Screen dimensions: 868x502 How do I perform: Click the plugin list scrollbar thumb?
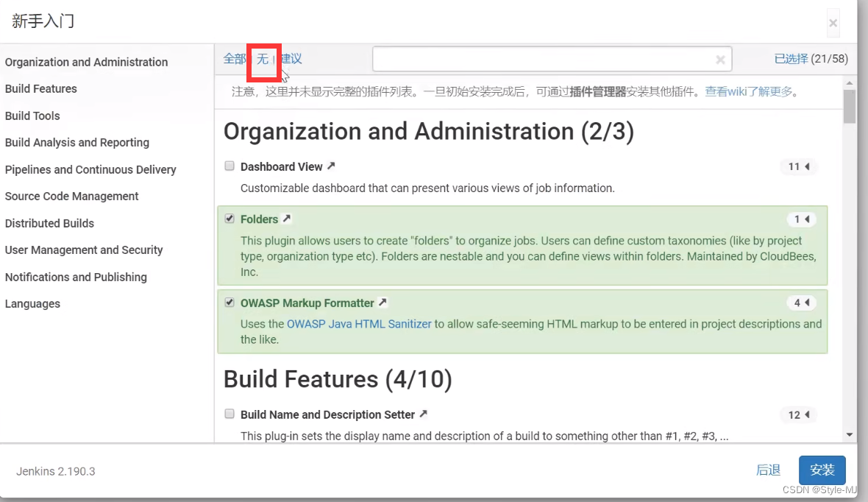point(850,107)
